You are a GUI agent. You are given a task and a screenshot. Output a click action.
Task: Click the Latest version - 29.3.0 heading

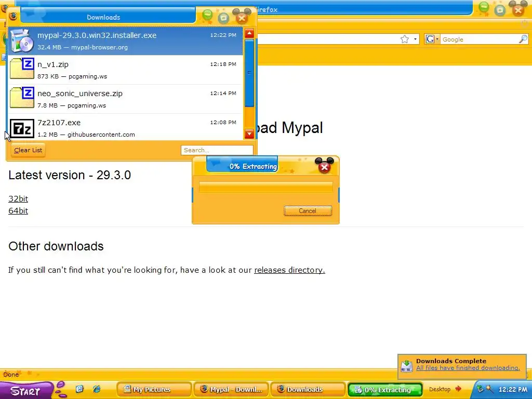70,175
